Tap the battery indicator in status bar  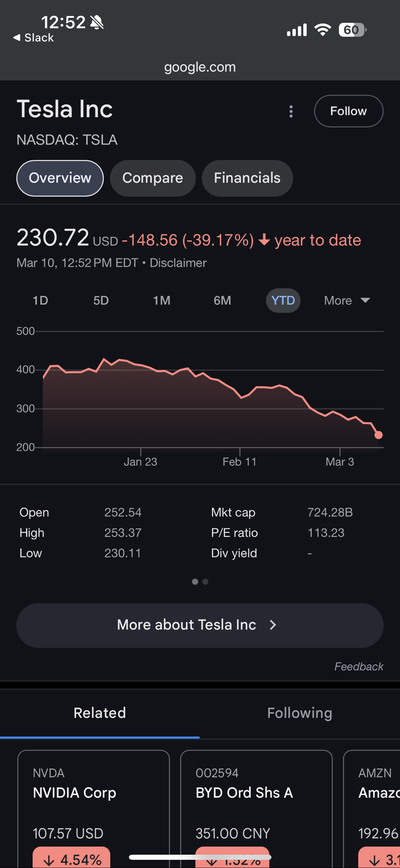pyautogui.click(x=352, y=30)
